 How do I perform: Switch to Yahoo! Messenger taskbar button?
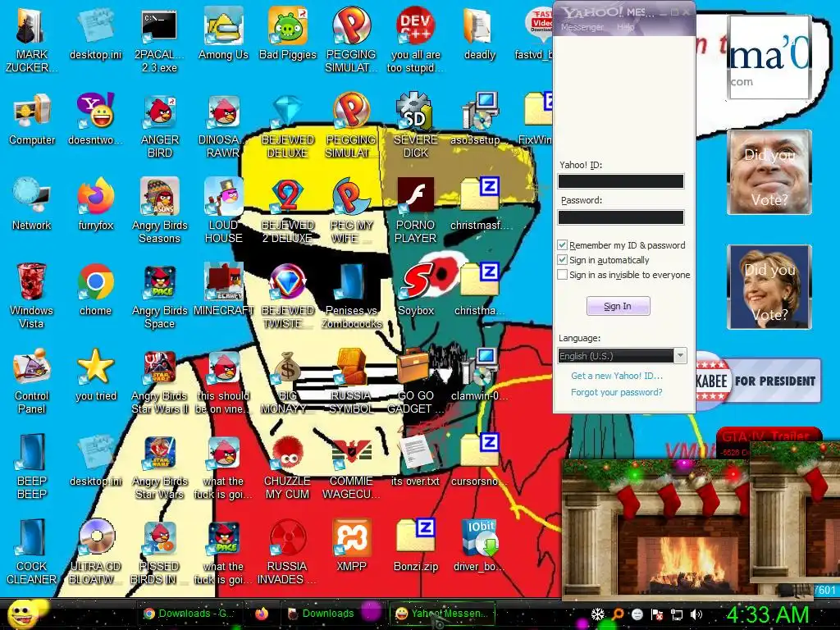click(442, 614)
